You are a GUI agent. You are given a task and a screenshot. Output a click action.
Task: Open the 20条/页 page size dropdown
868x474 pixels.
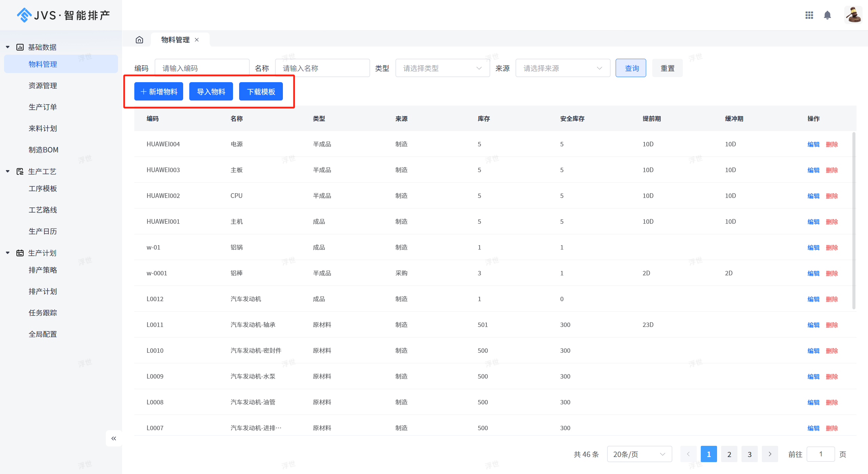coord(639,454)
